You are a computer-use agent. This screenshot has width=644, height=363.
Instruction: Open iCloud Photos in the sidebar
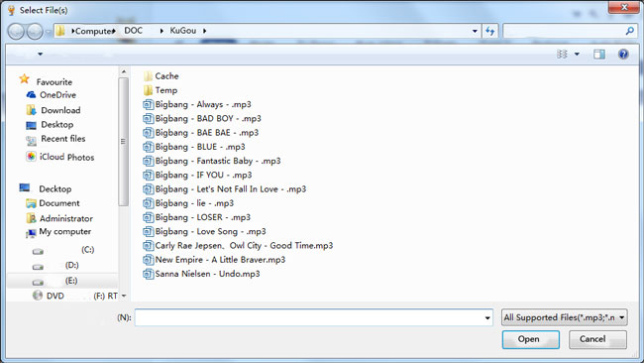66,157
